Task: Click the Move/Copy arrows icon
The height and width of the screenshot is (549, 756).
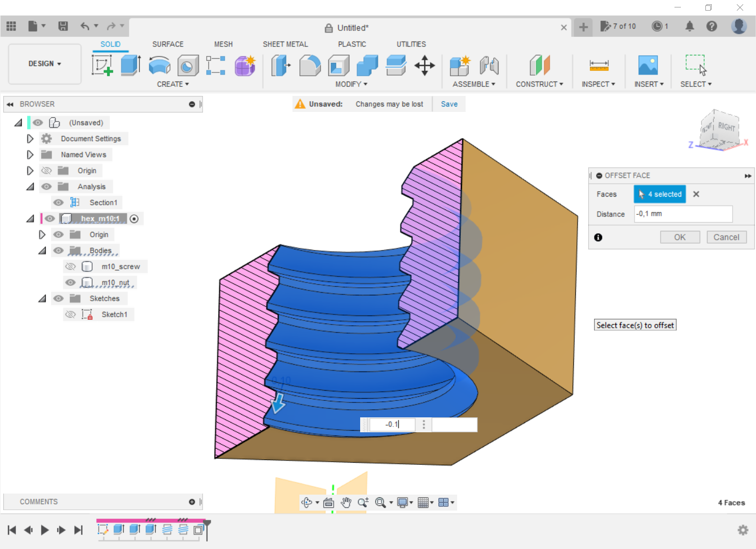Action: [x=425, y=66]
